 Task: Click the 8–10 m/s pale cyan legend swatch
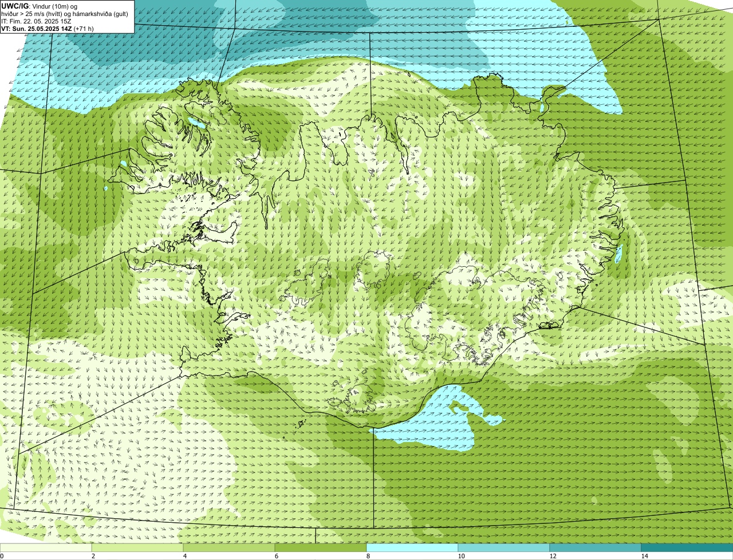412,547
